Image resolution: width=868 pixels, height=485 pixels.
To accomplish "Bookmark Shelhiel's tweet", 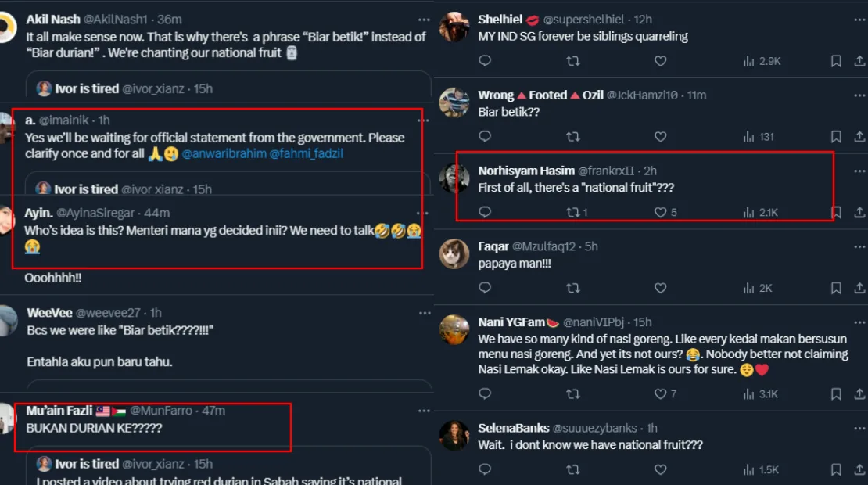I will (x=836, y=61).
